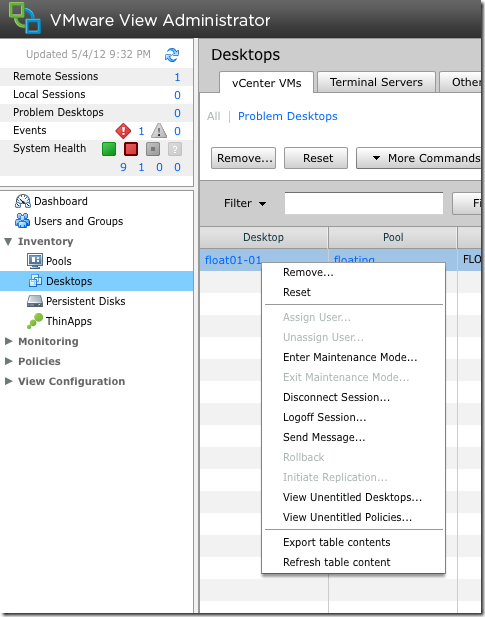Click the red System Health status square
Image resolution: width=485 pixels, height=617 pixels.
[x=131, y=149]
